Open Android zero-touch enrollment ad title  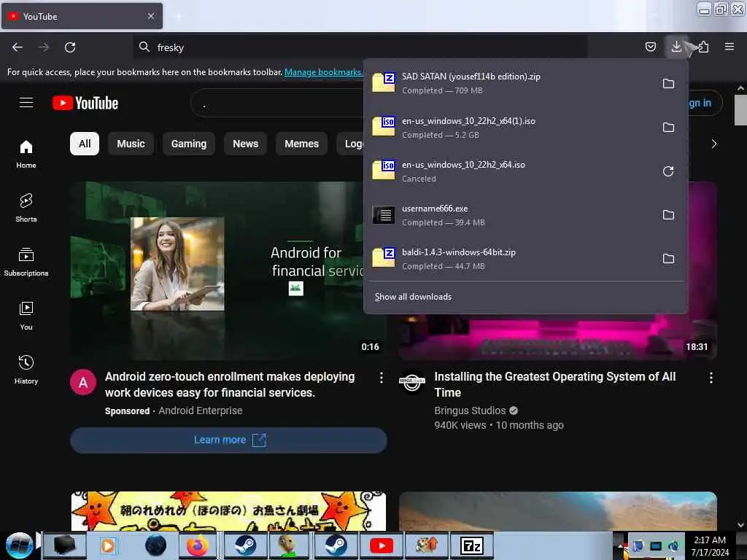click(x=230, y=385)
